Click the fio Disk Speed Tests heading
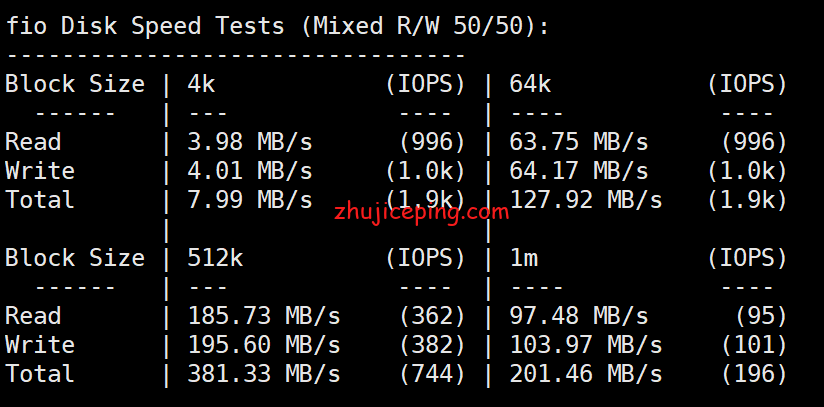 click(277, 26)
